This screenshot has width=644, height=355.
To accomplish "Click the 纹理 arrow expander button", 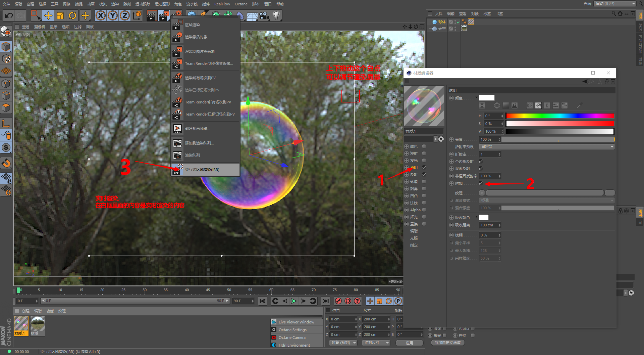I will 482,193.
